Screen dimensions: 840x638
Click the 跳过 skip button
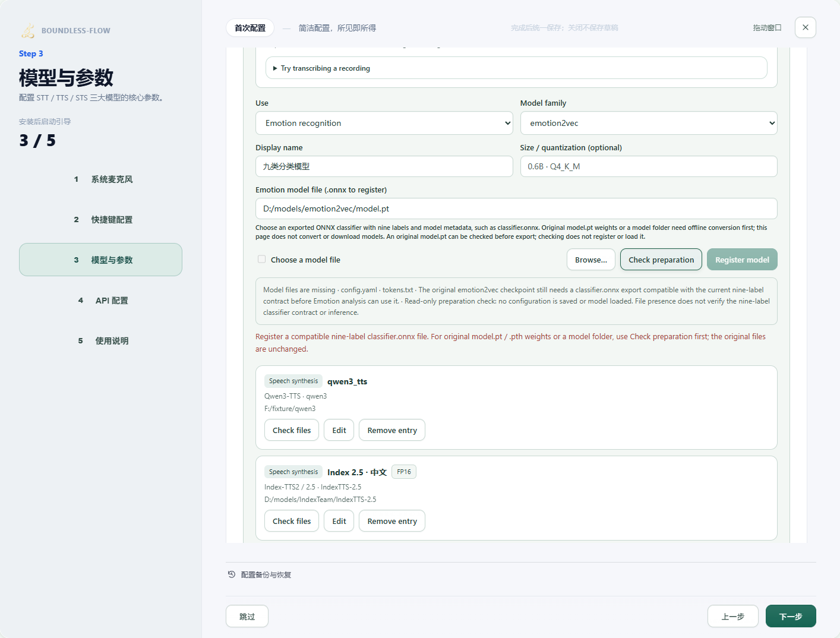tap(247, 616)
